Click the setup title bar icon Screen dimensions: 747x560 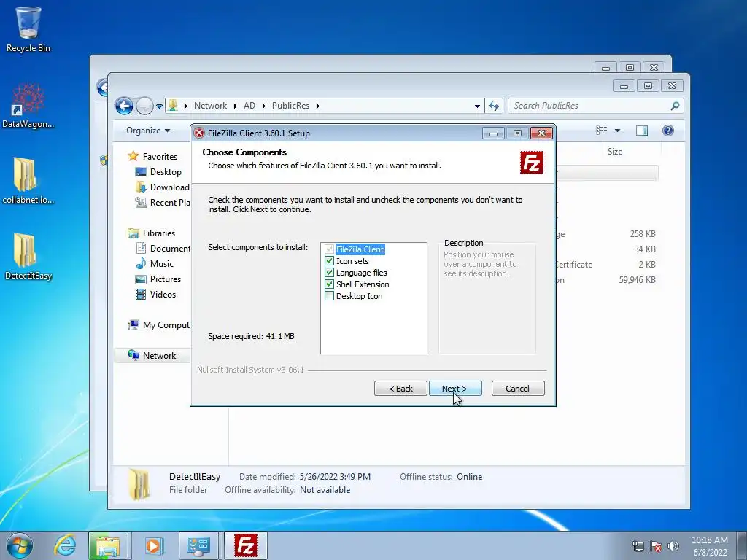pos(199,133)
